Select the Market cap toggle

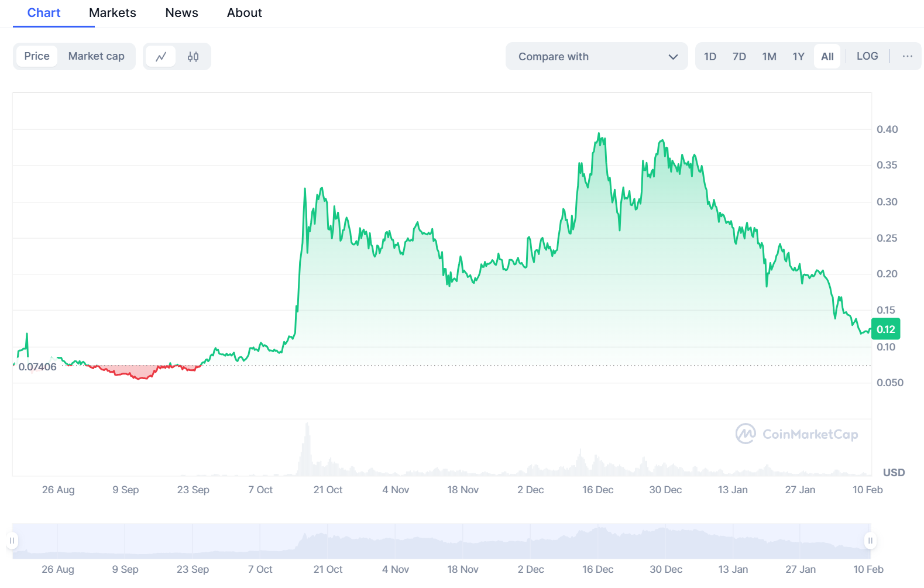coord(96,56)
